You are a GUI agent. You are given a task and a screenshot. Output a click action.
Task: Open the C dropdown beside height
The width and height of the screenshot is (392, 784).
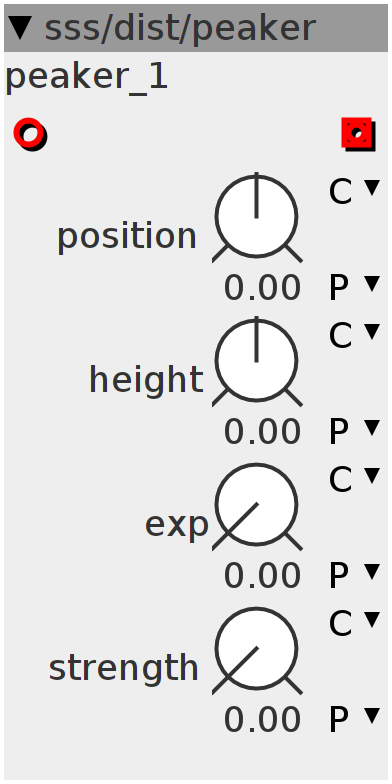[x=354, y=335]
